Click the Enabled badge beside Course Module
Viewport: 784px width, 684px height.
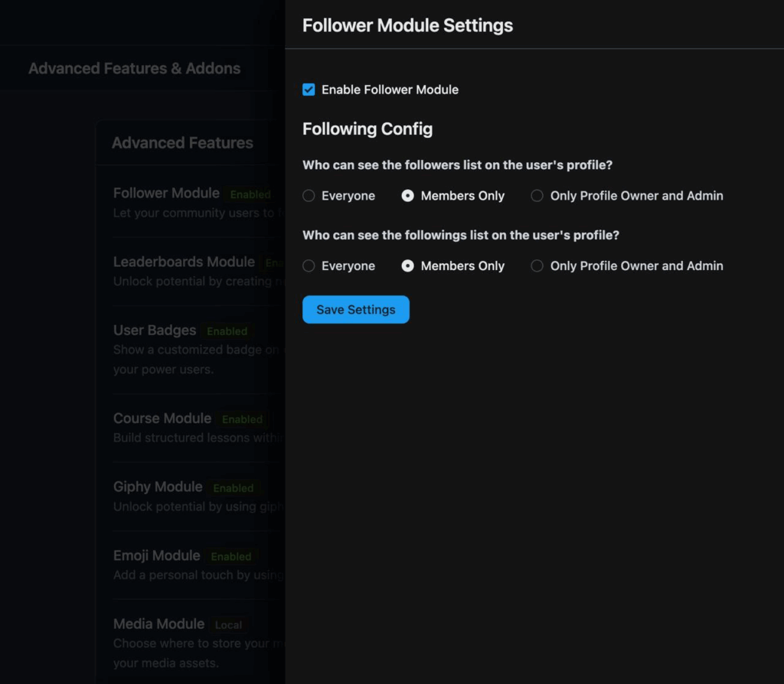point(243,420)
